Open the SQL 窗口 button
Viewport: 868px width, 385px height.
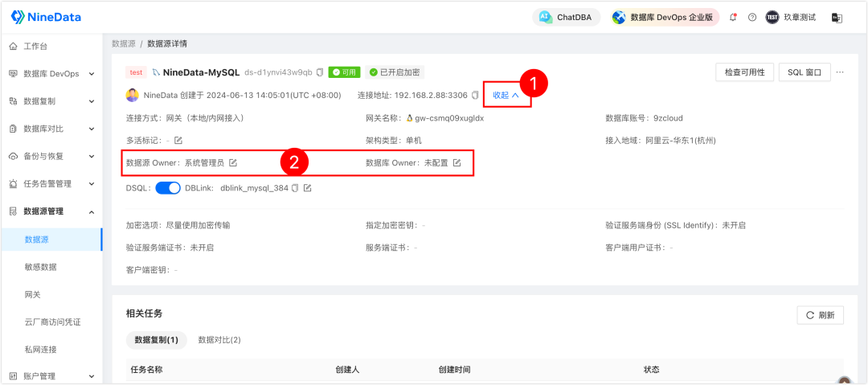coord(805,72)
